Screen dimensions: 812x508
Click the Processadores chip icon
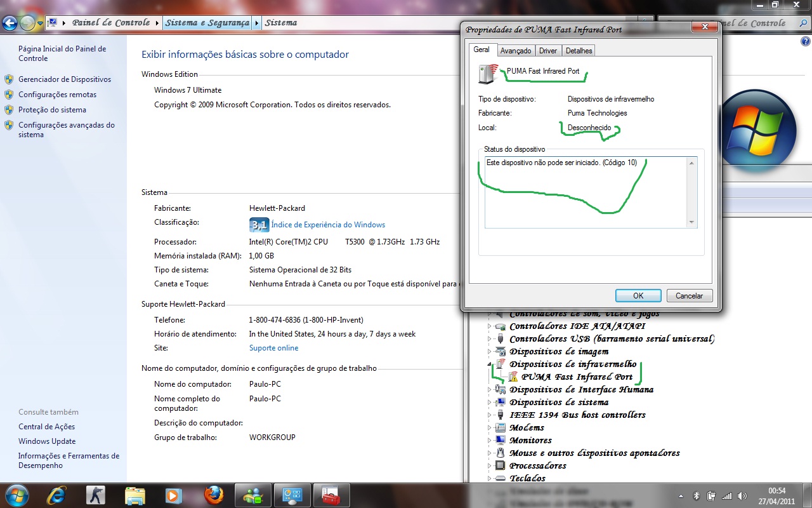(501, 466)
